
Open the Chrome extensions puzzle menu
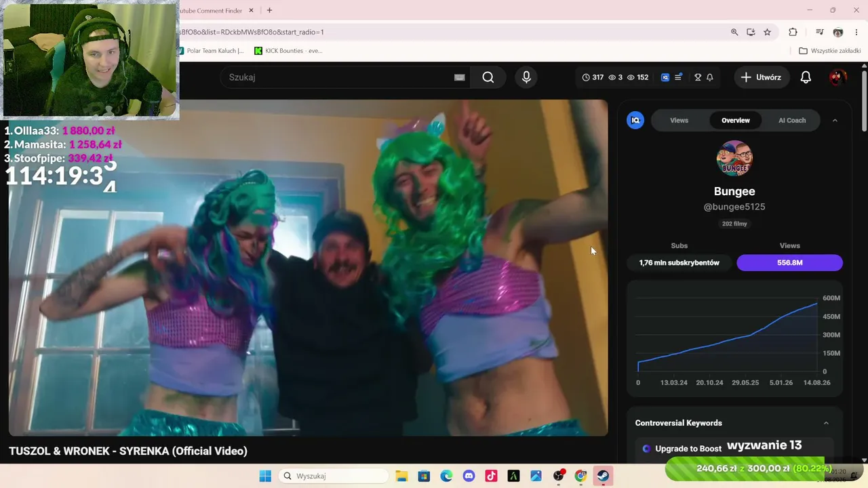click(793, 32)
